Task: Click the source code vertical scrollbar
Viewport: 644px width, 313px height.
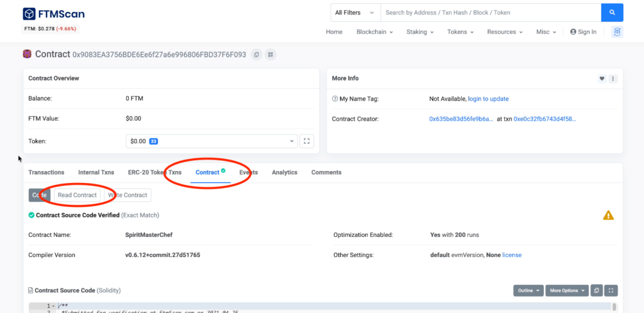Action: pyautogui.click(x=614, y=307)
